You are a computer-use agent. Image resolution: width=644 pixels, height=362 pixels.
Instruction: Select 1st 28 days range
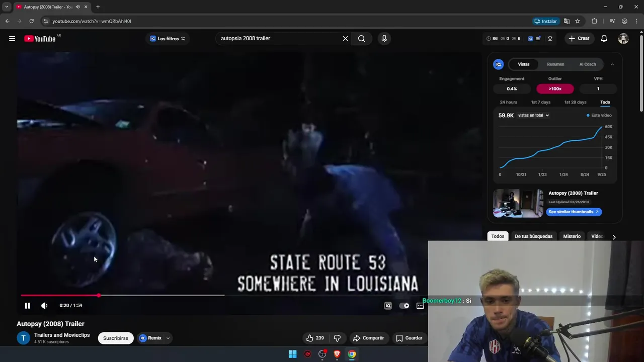coord(575,102)
